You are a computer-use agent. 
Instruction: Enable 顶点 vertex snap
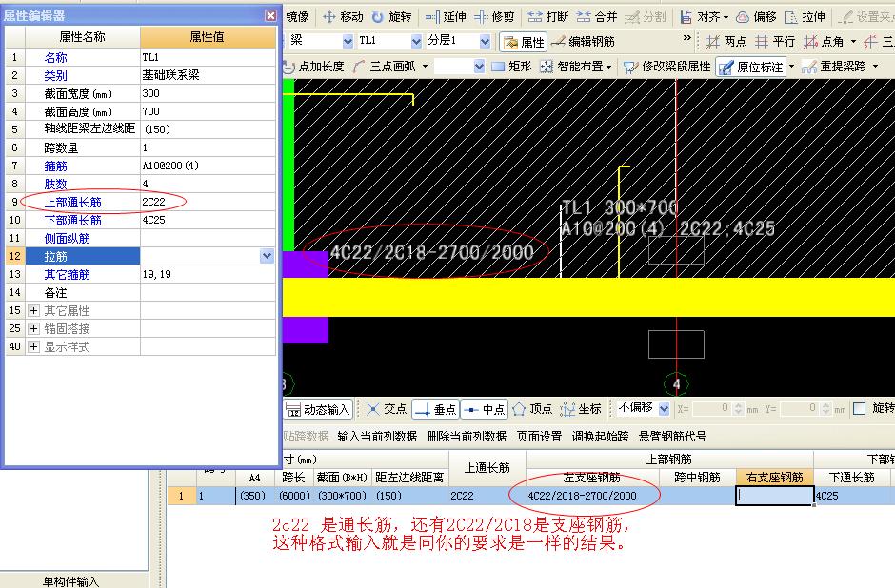coord(532,409)
